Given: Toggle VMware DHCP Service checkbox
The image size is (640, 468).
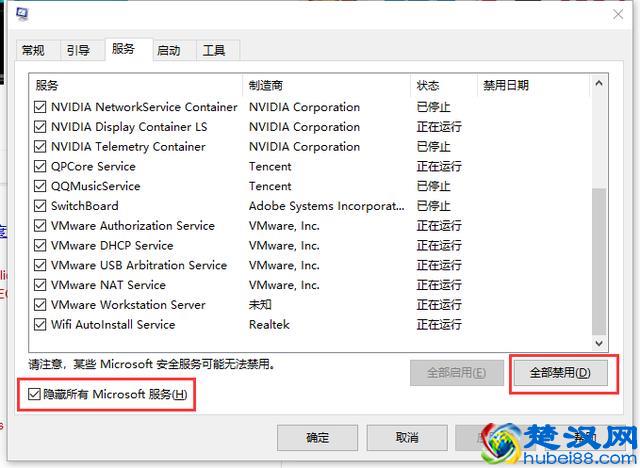Looking at the screenshot, I should click(x=40, y=246).
